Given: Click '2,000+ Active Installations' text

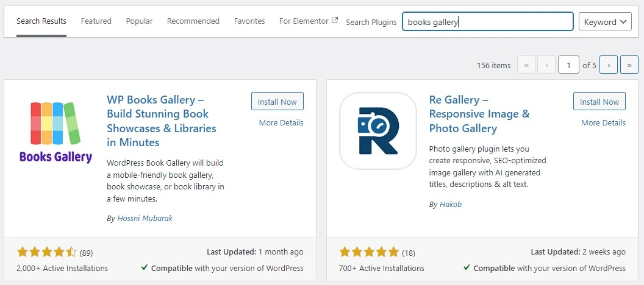Looking at the screenshot, I should point(62,268).
